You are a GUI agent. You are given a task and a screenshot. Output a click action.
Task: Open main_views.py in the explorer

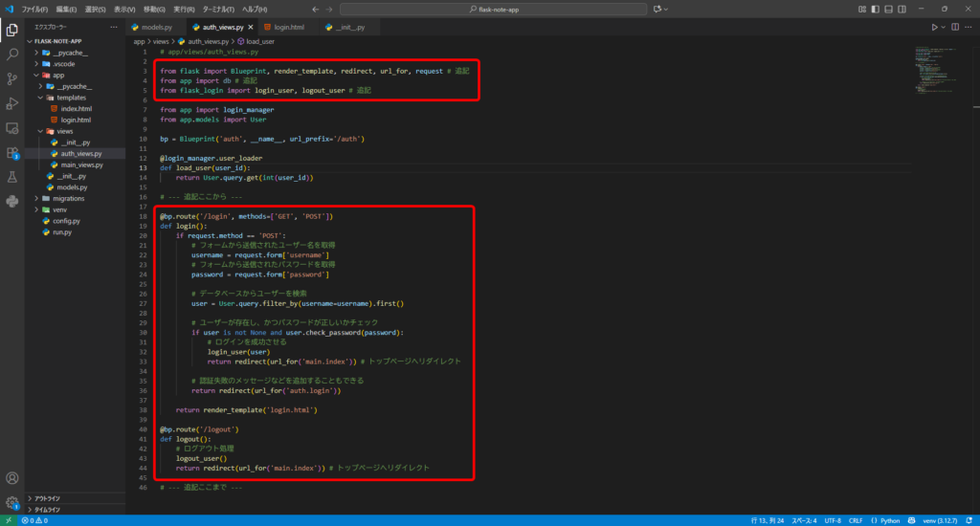[81, 164]
